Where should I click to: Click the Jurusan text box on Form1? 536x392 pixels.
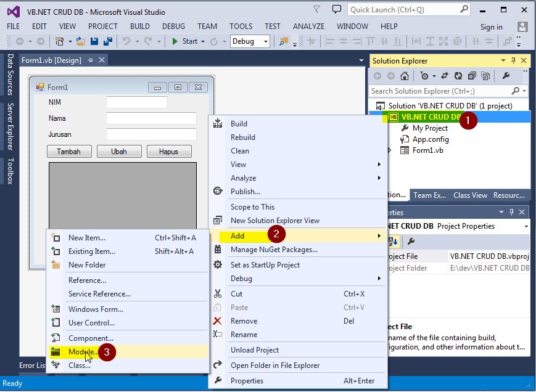tap(151, 134)
